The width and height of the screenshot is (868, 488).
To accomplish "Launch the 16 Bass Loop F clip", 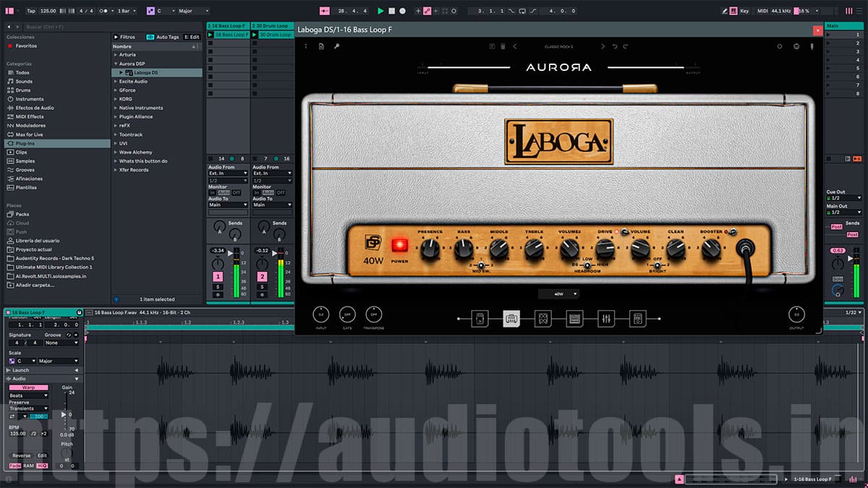I will tap(210, 35).
